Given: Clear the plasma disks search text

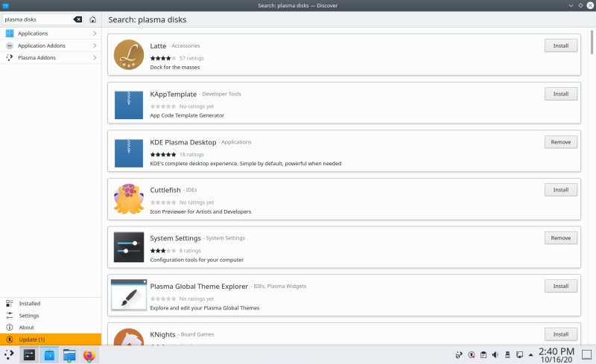Looking at the screenshot, I should point(77,19).
